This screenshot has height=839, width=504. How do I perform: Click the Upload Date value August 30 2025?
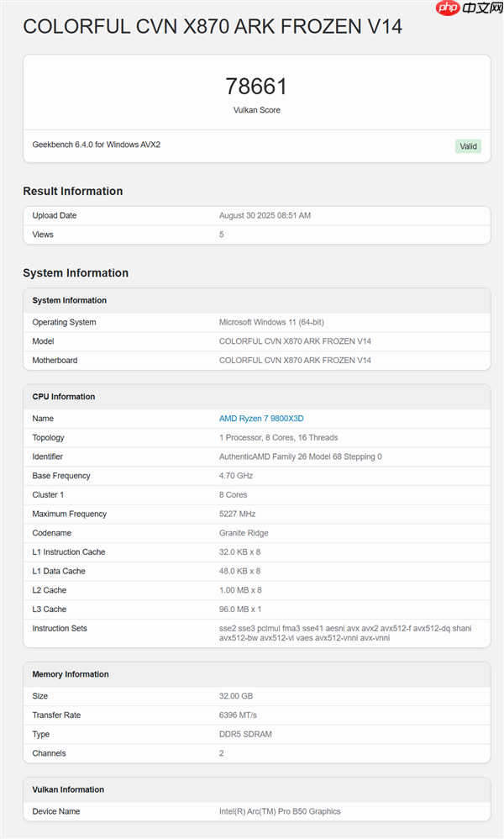pos(265,216)
